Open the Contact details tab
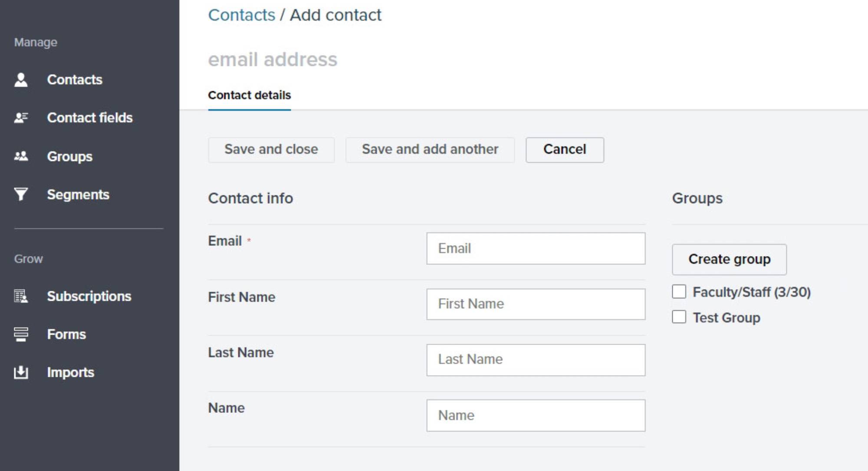 click(249, 95)
